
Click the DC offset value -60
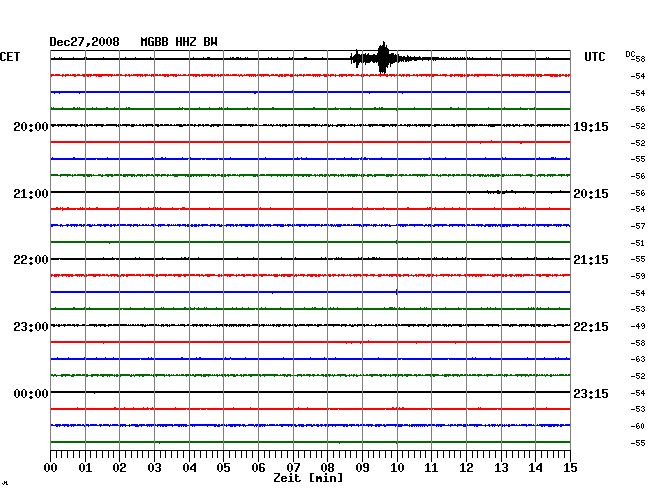click(638, 426)
